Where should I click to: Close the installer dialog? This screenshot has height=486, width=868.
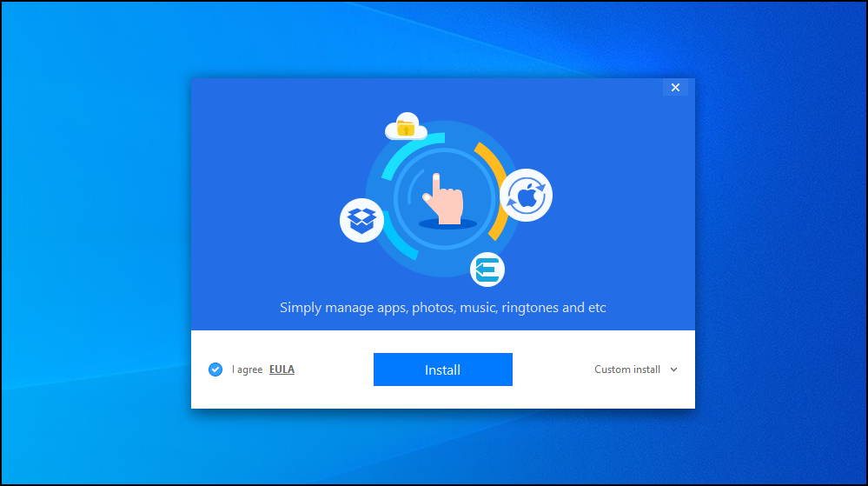tap(675, 87)
